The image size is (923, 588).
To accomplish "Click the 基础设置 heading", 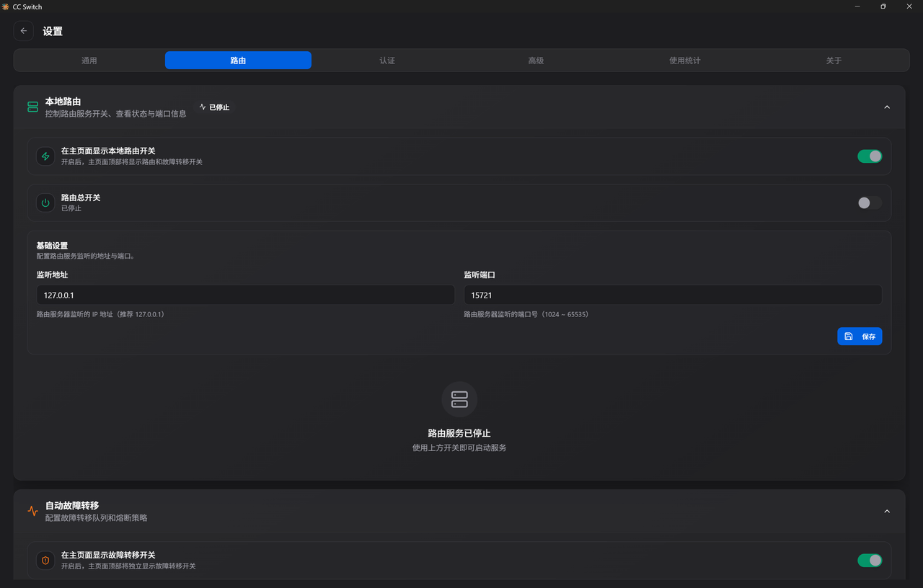I will click(x=52, y=246).
